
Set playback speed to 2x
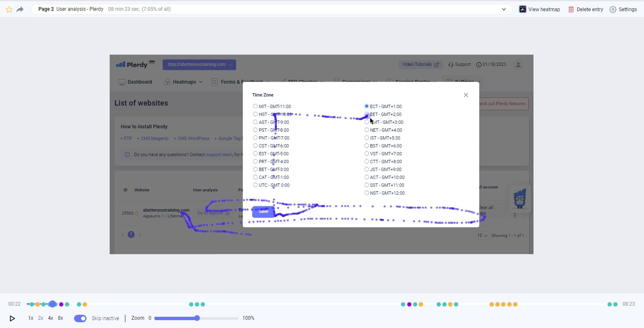coord(41,318)
